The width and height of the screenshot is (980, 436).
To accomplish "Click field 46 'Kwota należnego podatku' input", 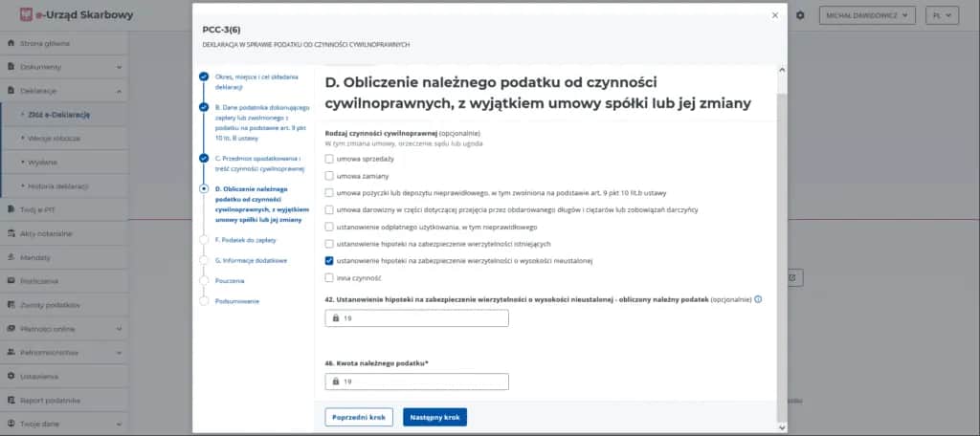I will tap(417, 381).
